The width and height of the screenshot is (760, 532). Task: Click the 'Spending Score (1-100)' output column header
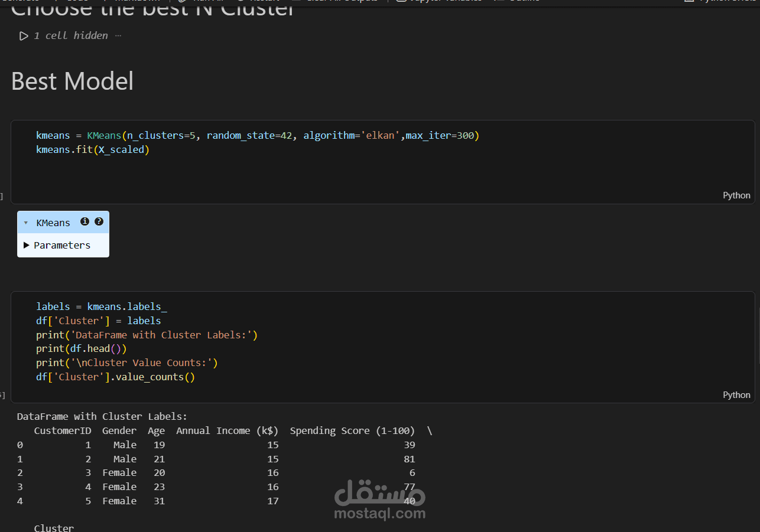click(x=352, y=431)
